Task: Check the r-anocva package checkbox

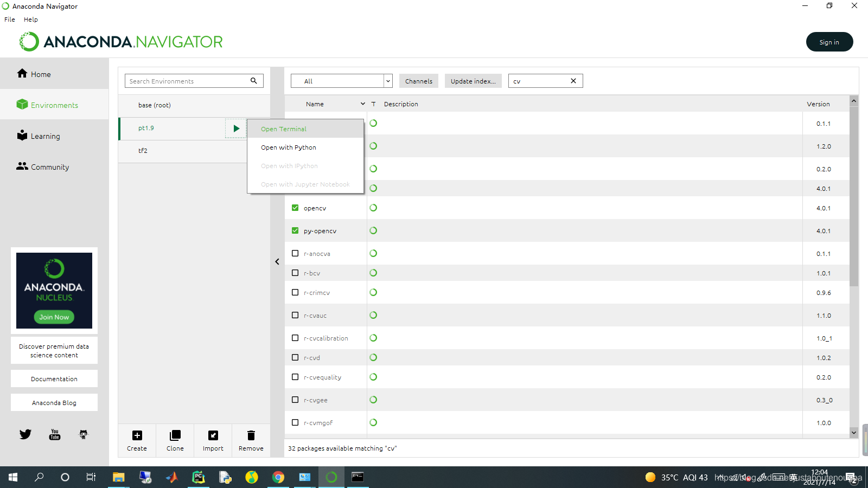Action: tap(295, 253)
